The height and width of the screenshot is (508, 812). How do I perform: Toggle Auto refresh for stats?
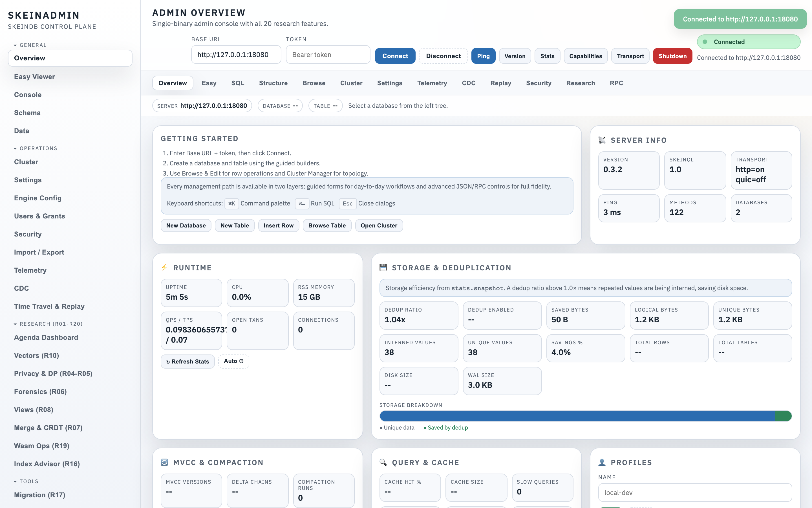[x=233, y=361]
